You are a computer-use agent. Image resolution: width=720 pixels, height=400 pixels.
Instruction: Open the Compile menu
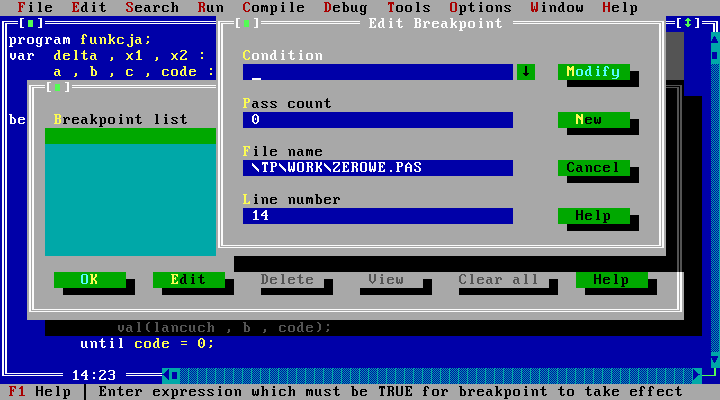[273, 7]
